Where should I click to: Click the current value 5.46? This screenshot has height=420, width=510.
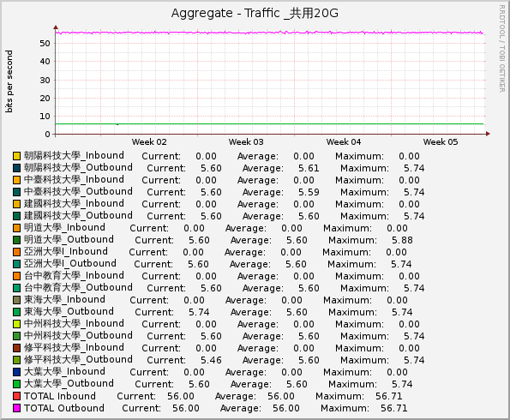tap(211, 360)
